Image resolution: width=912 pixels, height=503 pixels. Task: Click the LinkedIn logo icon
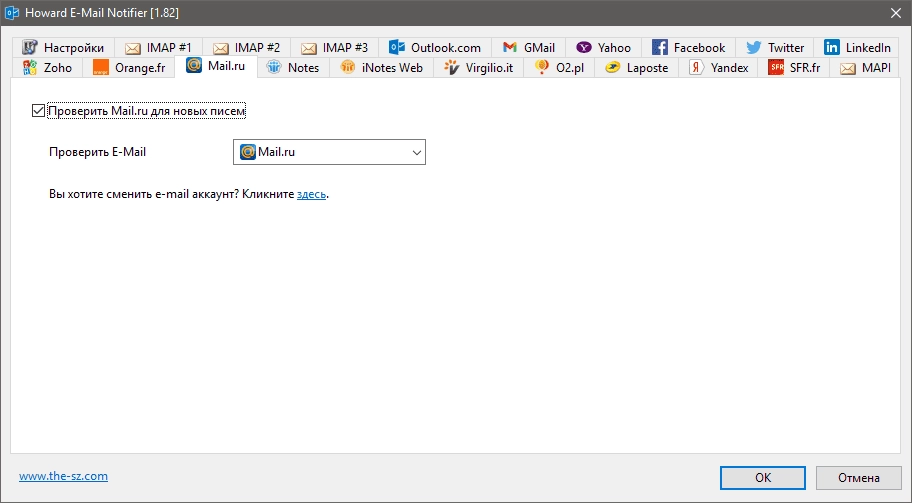coord(832,47)
